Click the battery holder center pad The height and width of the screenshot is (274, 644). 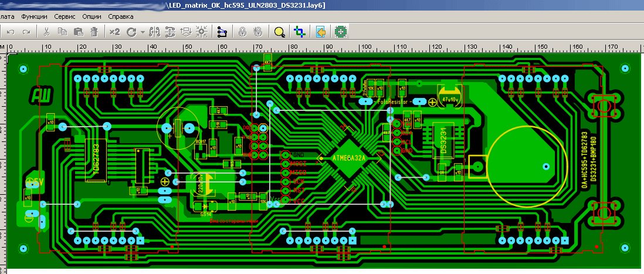(x=546, y=167)
